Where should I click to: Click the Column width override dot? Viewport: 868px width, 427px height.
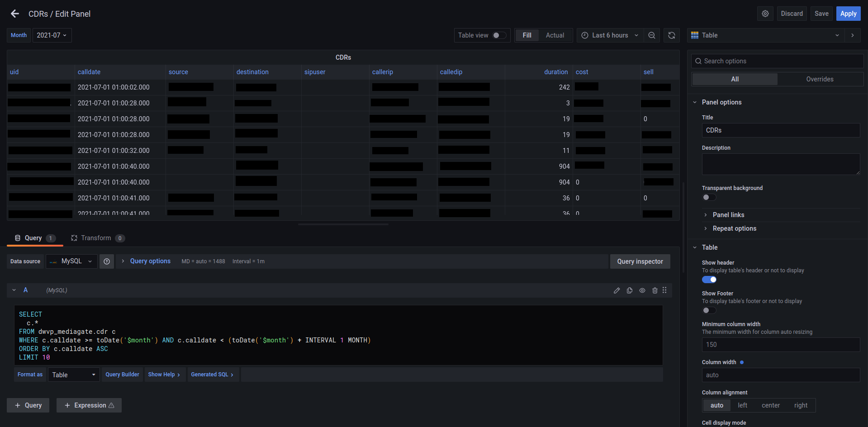tap(742, 362)
